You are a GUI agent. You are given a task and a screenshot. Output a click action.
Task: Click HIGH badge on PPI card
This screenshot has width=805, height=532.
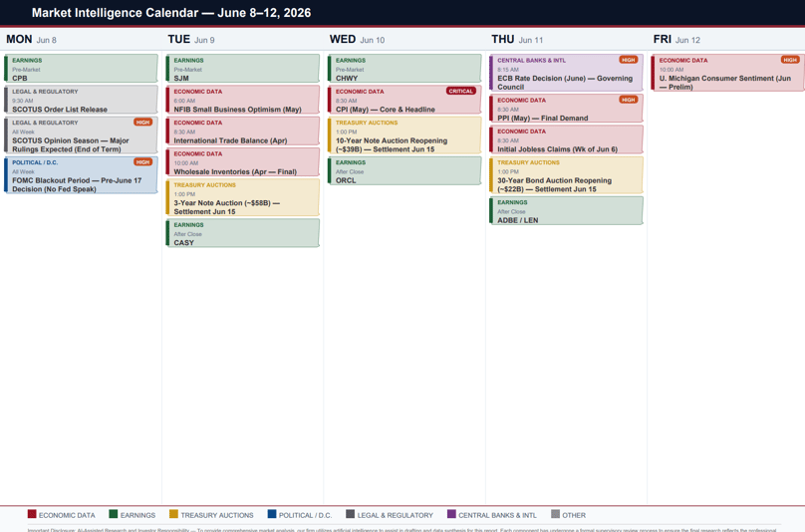[x=629, y=100]
